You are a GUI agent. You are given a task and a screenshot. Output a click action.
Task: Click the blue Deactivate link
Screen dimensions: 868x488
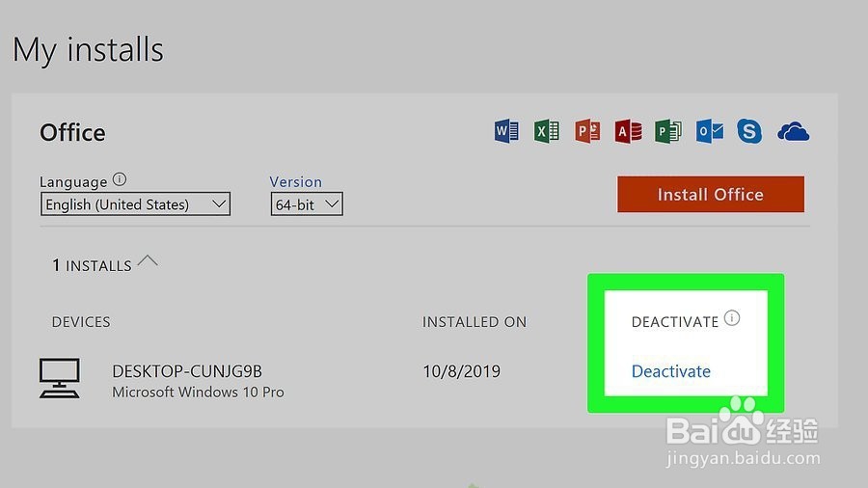[x=671, y=371]
